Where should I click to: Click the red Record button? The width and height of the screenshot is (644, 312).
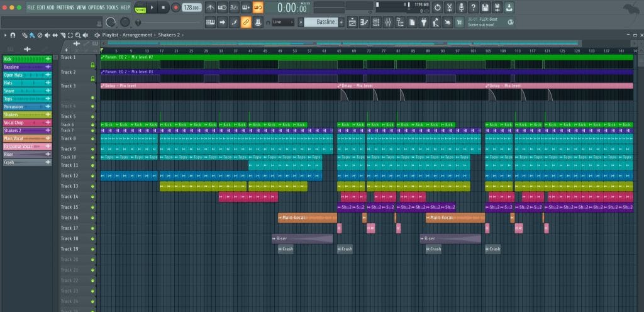click(175, 8)
